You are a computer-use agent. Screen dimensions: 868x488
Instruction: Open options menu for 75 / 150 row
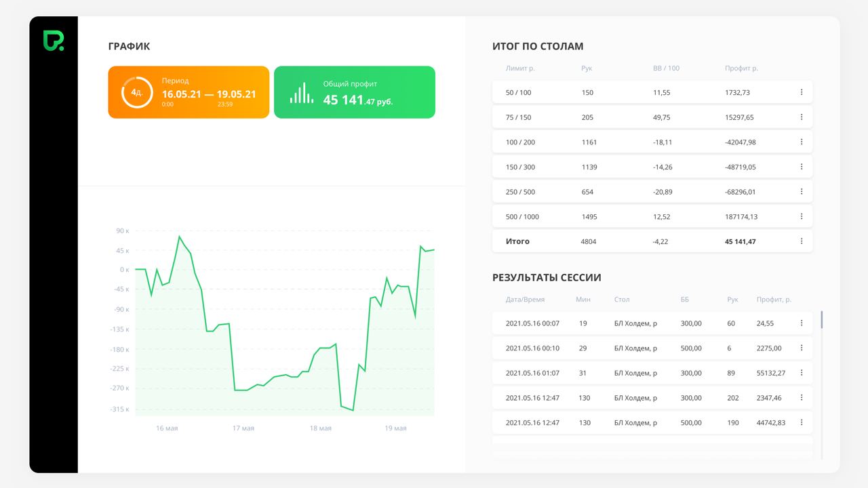click(x=802, y=117)
